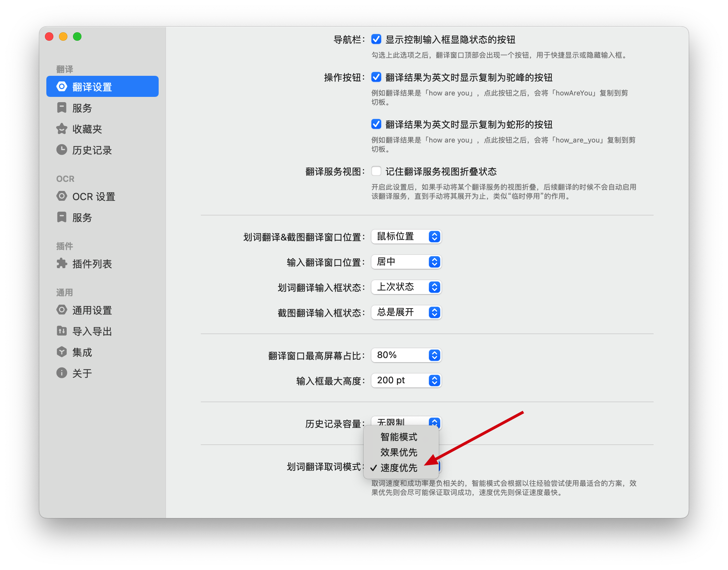Image resolution: width=728 pixels, height=570 pixels.
Task: Select 智能模式 from the open menu
Action: (398, 437)
